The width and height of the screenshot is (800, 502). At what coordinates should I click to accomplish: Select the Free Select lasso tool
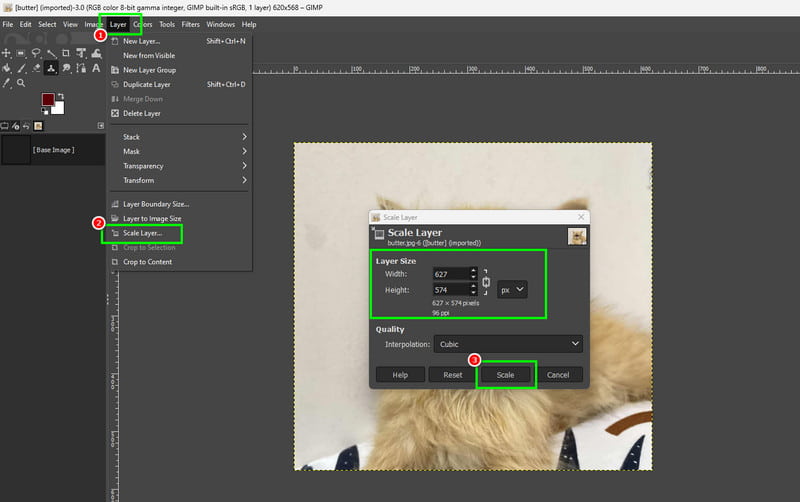pyautogui.click(x=36, y=53)
